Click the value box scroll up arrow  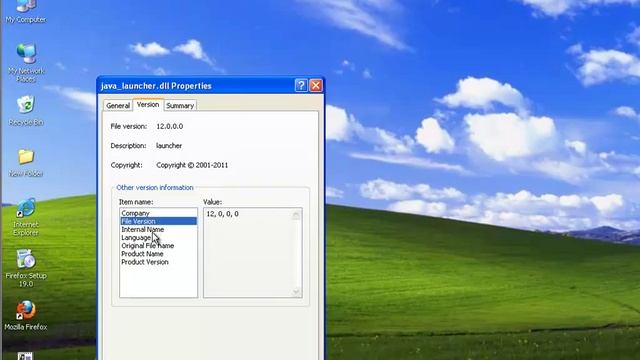click(296, 215)
